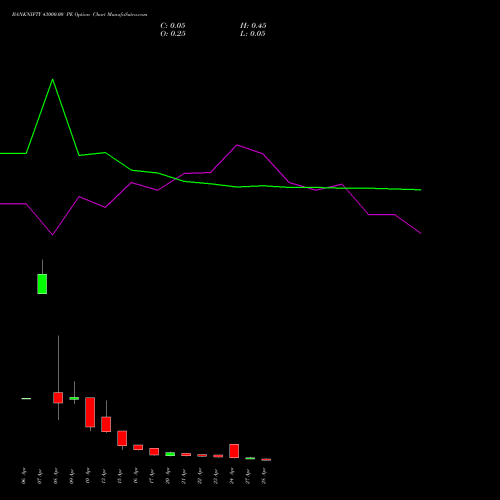500x500 pixels.
Task: Click the red candle with the long upper wick
Action: tap(58, 397)
